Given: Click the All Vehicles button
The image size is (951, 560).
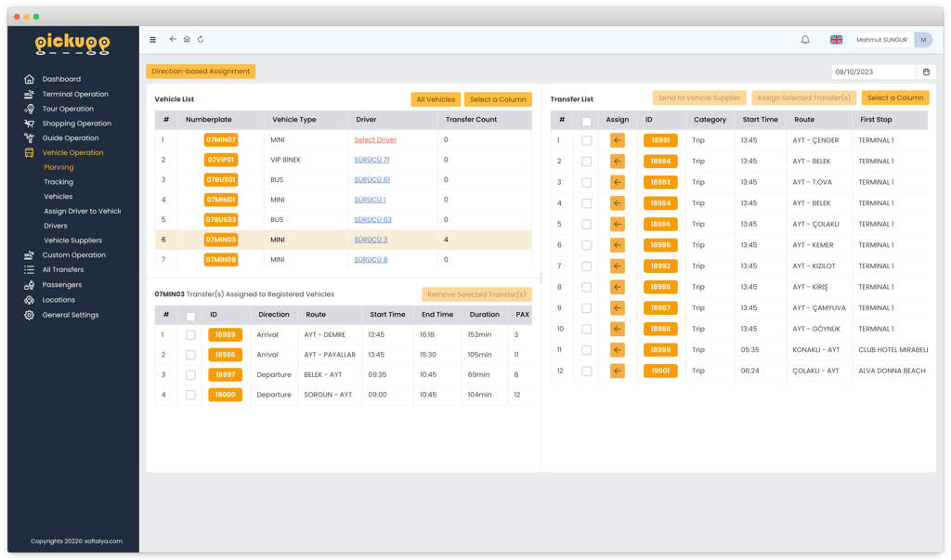Looking at the screenshot, I should [436, 99].
